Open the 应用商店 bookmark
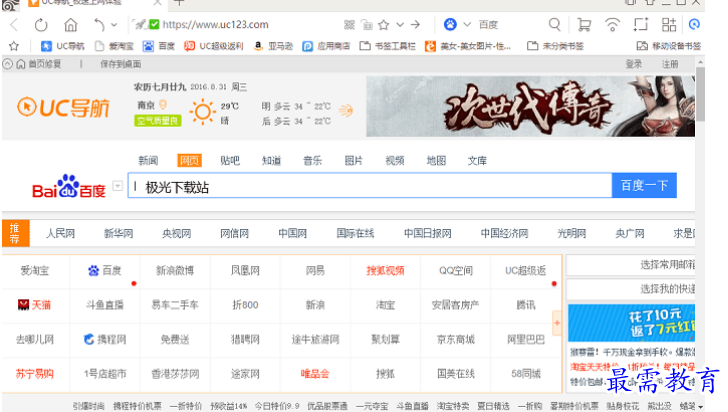728x412 pixels. point(326,46)
